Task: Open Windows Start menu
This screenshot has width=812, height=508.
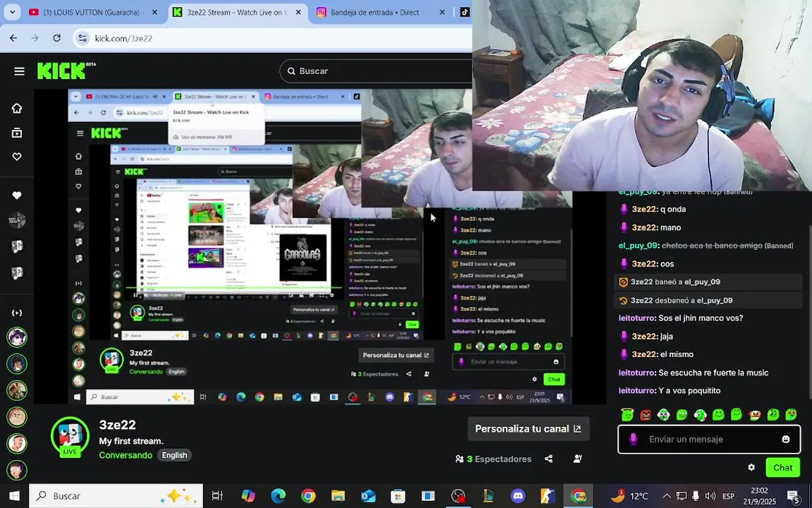Action: pos(14,495)
